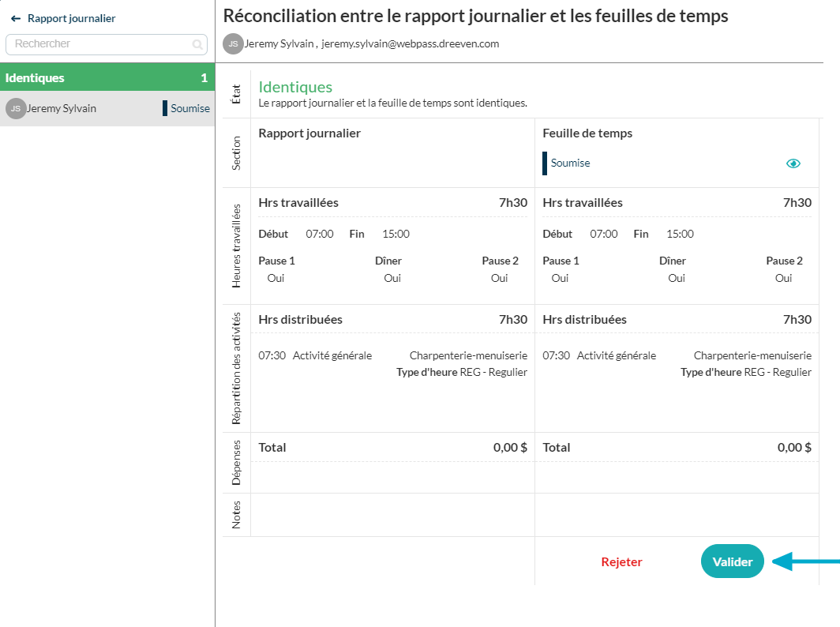Click the JS avatar in the sidebar list

16,109
